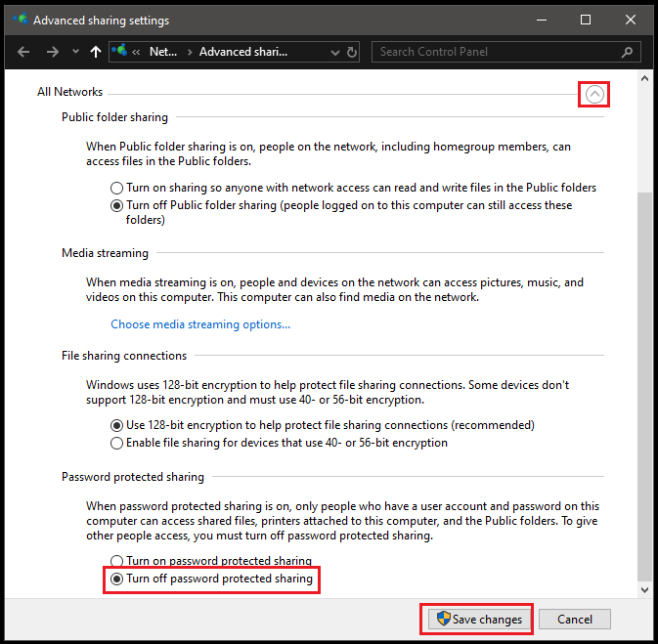Select Use 128-bit encryption option
The image size is (658, 644).
point(117,425)
